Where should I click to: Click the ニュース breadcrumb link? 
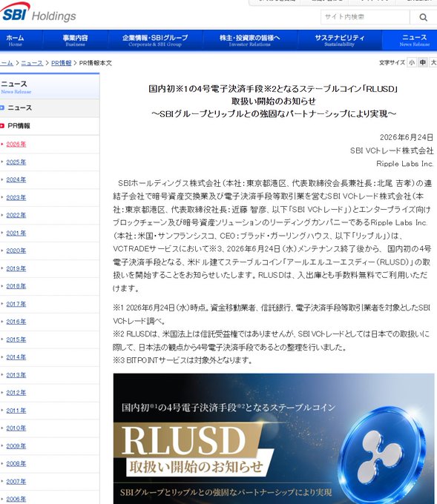click(x=32, y=63)
